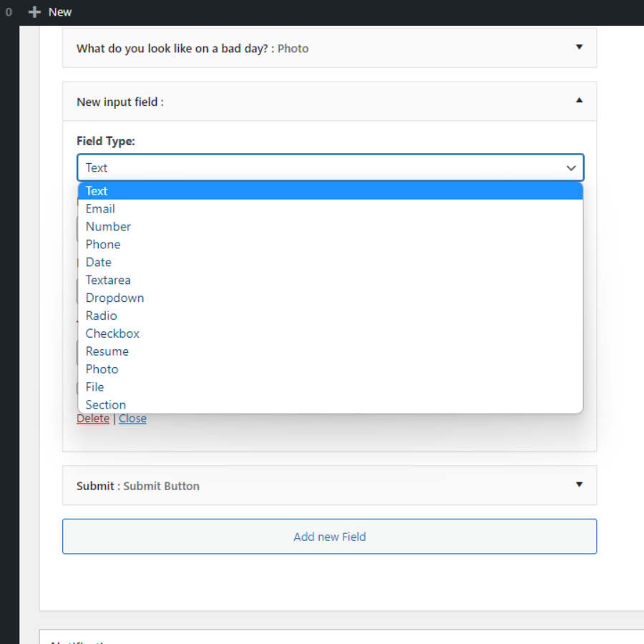Select Email from Field Type list
This screenshot has width=644, height=644.
[330, 209]
